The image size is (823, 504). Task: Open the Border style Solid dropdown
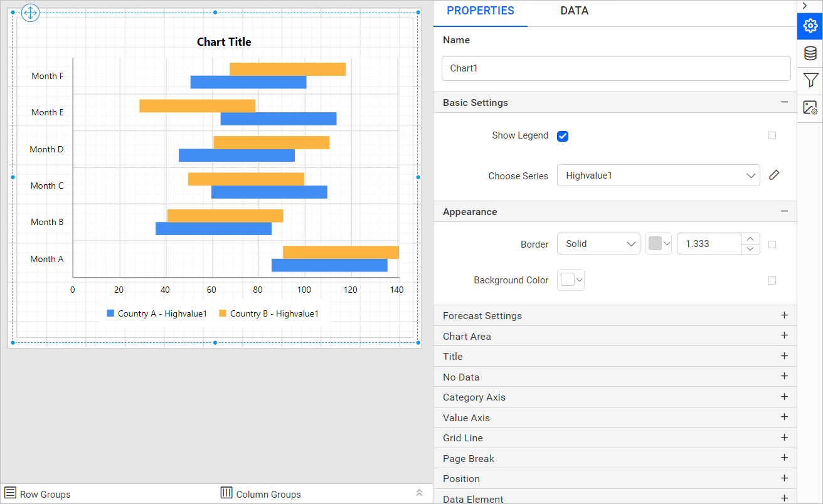click(598, 244)
